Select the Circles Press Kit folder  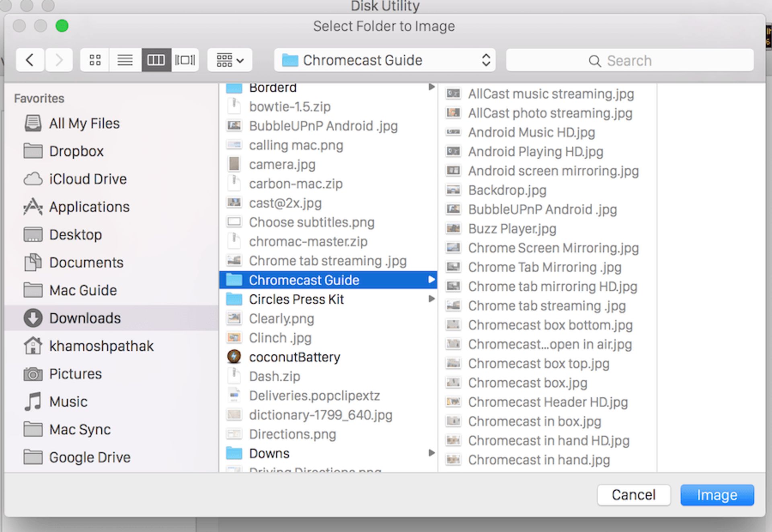tap(328, 299)
